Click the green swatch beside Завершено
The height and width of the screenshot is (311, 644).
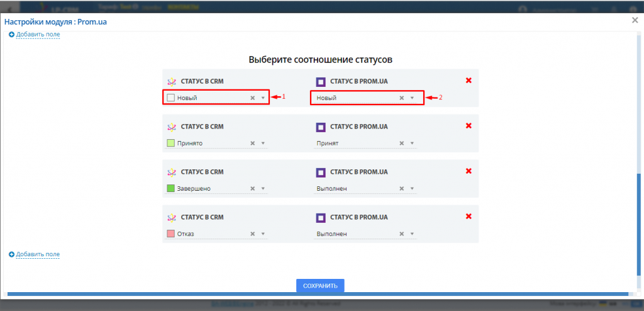tap(171, 188)
